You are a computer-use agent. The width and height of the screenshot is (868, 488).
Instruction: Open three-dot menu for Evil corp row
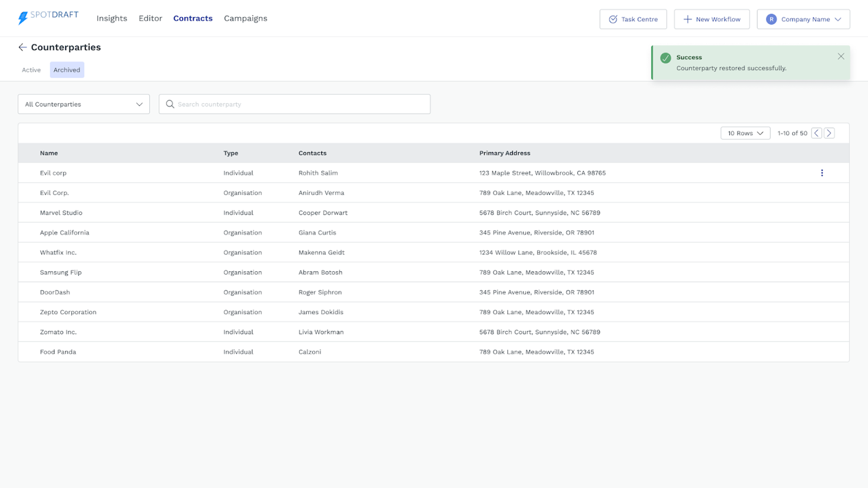(x=822, y=173)
